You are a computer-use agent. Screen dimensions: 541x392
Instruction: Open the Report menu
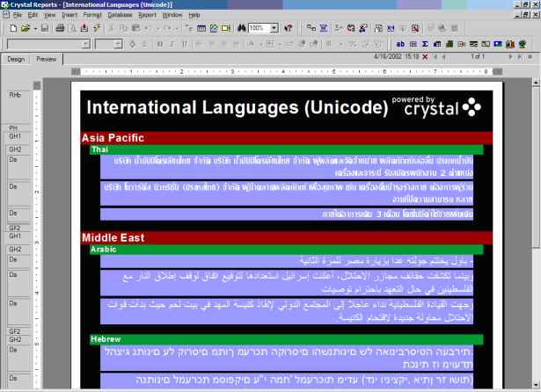click(147, 15)
